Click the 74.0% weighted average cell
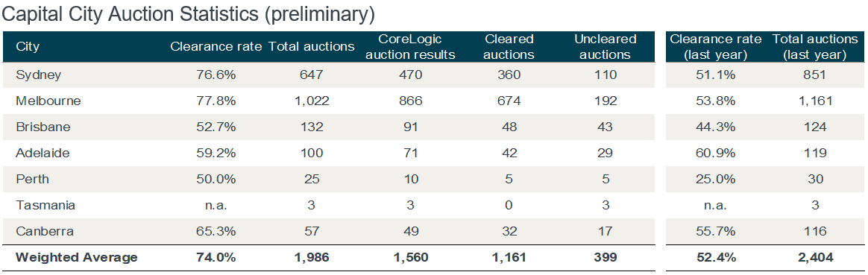 coord(216,257)
